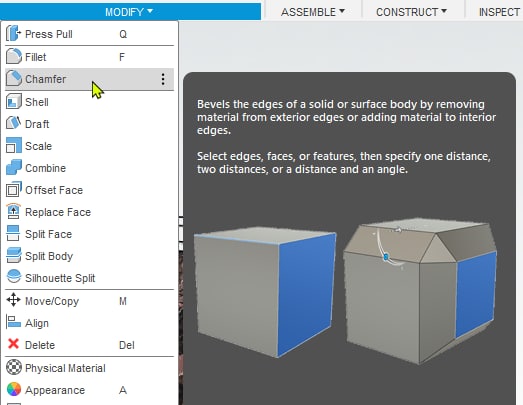Select Shell in the menu

[x=89, y=102]
